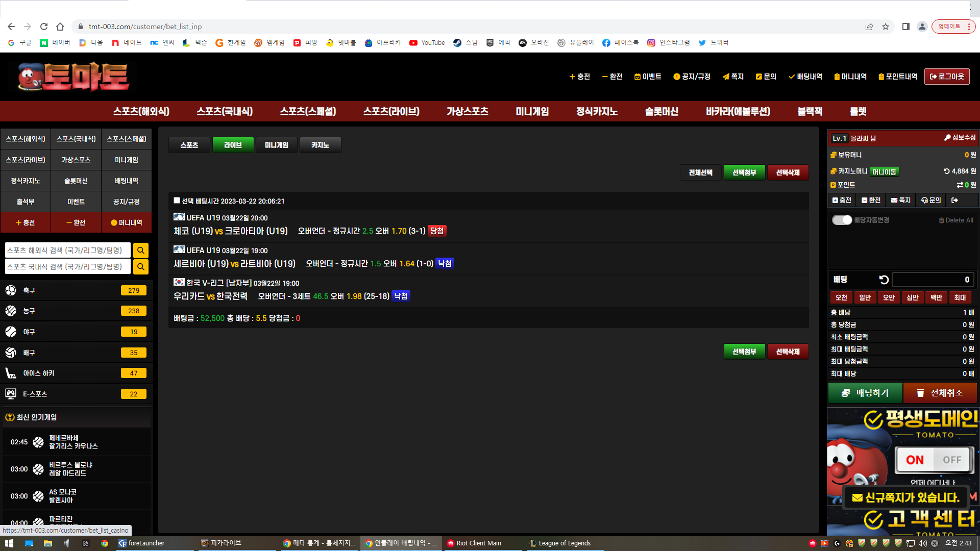980x551 pixels.
Task: Open the baseball category with 19 games
Action: click(x=76, y=332)
